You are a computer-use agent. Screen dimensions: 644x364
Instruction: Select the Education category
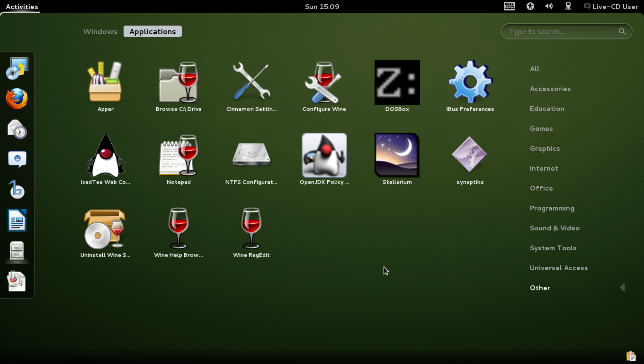click(x=547, y=109)
